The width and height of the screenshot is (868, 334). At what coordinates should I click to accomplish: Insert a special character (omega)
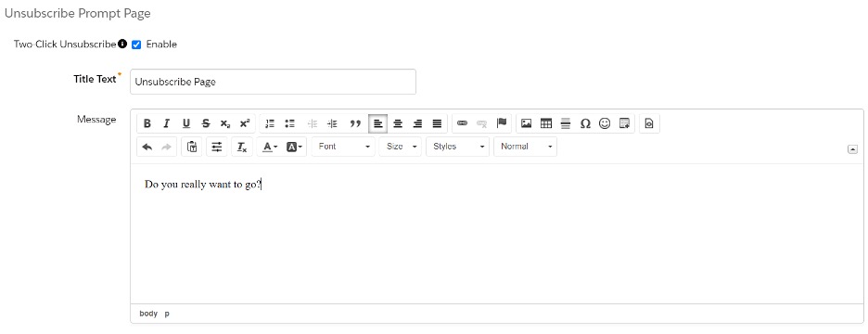pos(585,123)
